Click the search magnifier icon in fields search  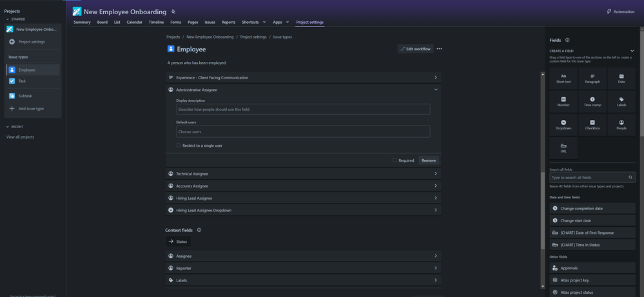coord(630,178)
